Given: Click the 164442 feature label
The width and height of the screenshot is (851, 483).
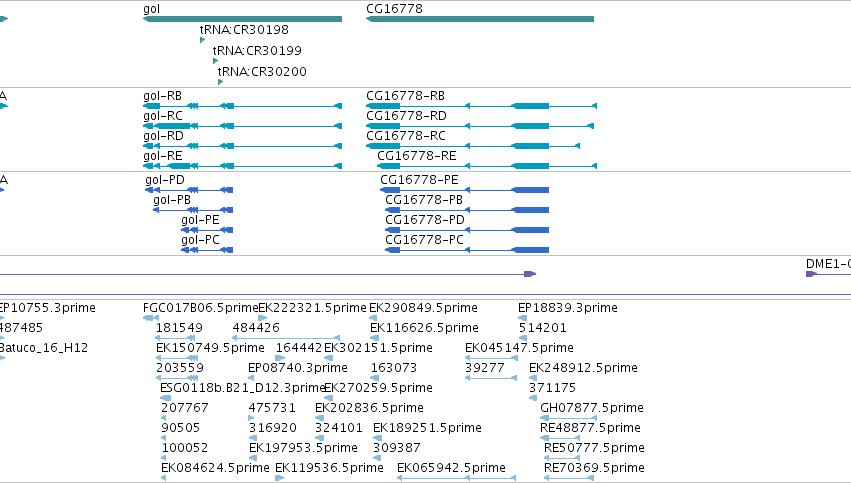Looking at the screenshot, I should pyautogui.click(x=299, y=348).
